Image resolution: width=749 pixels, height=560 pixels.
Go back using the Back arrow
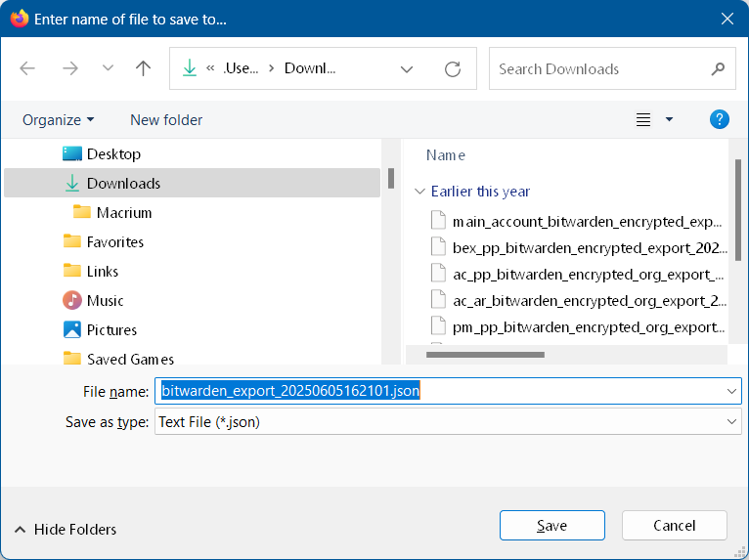pos(27,68)
